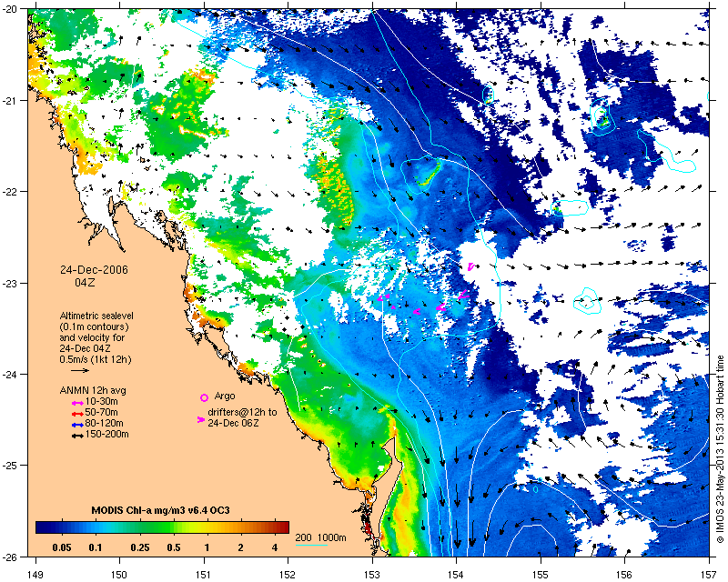
Task: Click the Argo legend label
Action: point(225,396)
